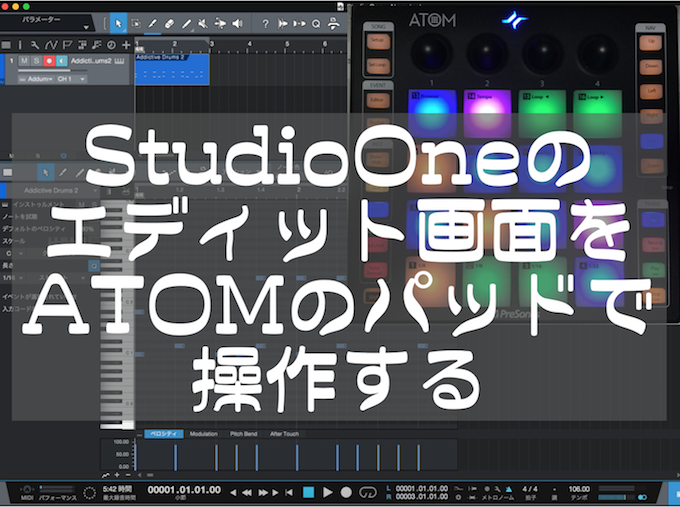
Task: Click bar 4 on the timeline ruler
Action: [x=249, y=44]
